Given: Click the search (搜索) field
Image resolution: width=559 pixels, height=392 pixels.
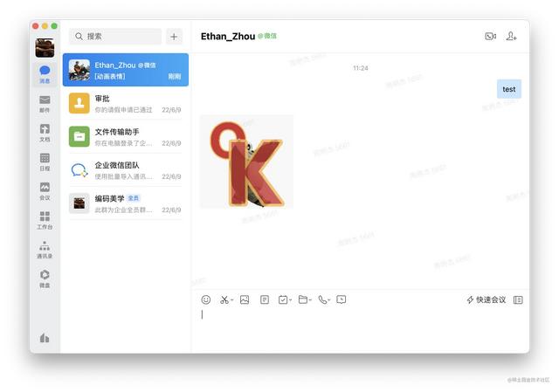Looking at the screenshot, I should (115, 37).
